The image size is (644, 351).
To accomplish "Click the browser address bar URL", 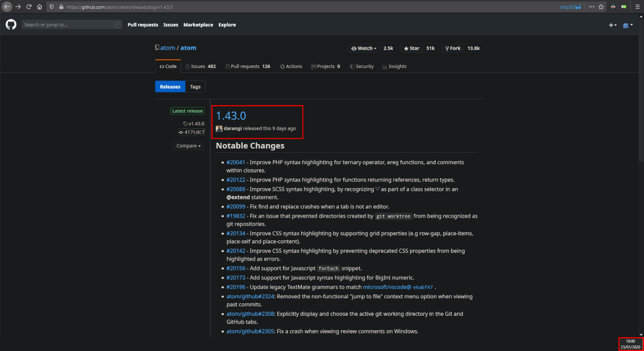I will [x=119, y=7].
